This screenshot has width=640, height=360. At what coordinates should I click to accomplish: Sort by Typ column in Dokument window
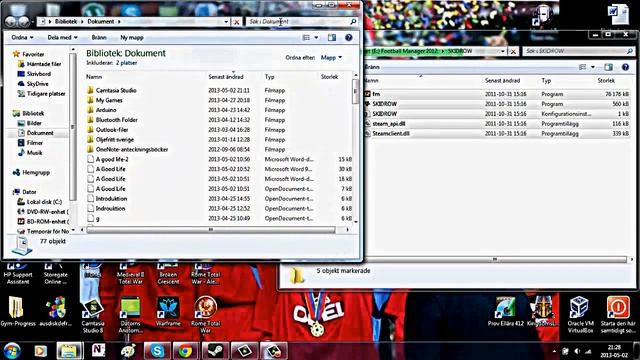tap(269, 77)
